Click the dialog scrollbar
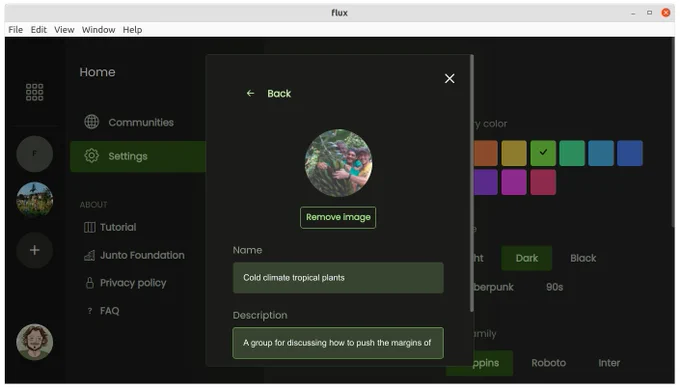This screenshot has width=680, height=389. pyautogui.click(x=471, y=182)
